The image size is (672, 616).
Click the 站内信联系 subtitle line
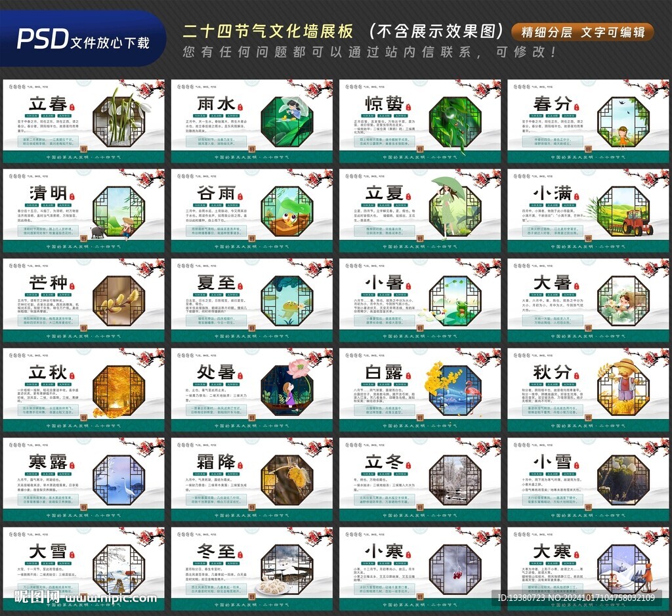coord(369,52)
